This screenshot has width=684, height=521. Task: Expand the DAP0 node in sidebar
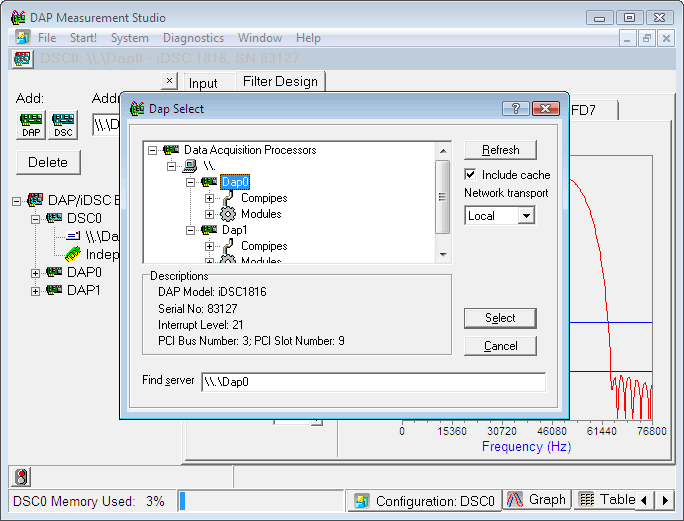pos(35,273)
